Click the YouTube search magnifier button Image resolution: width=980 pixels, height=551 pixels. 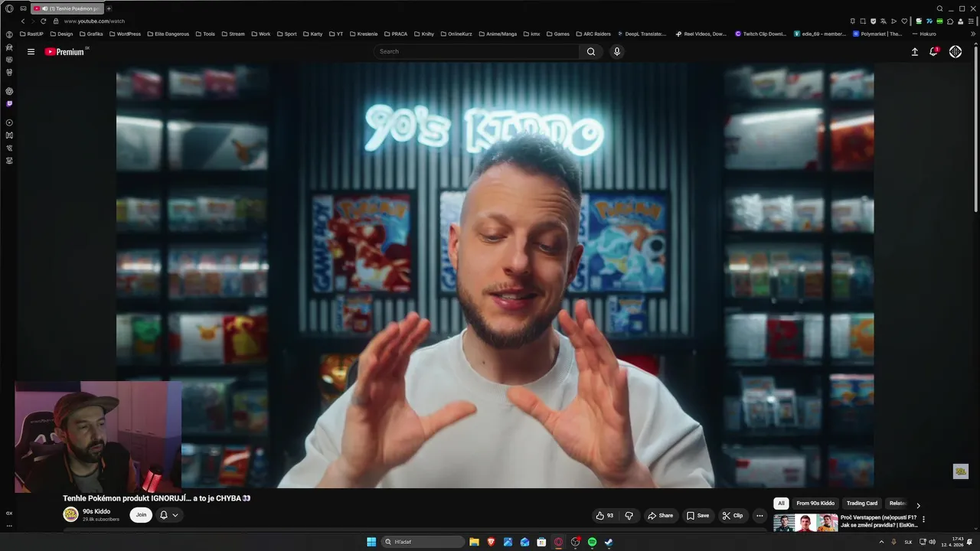[591, 51]
